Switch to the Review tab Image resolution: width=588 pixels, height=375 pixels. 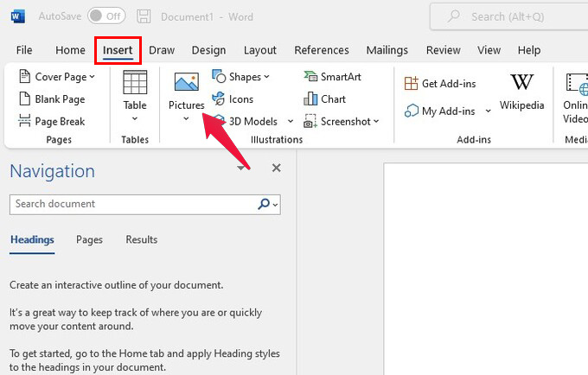click(x=444, y=50)
